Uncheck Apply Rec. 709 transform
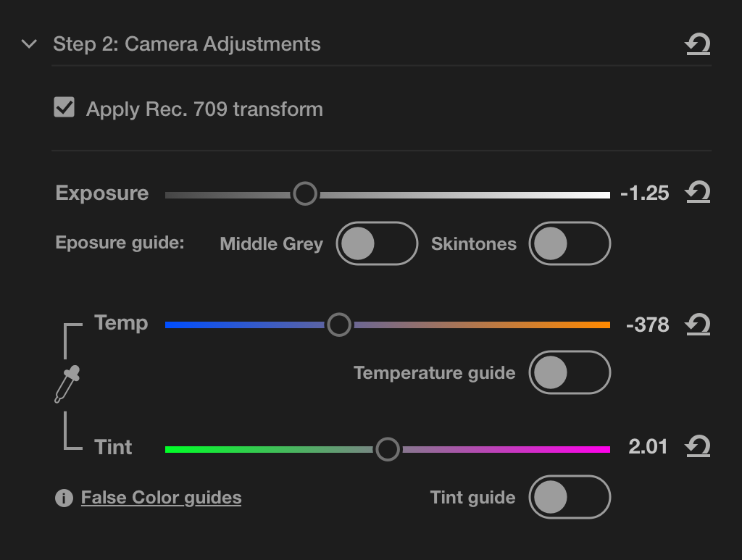 [64, 108]
